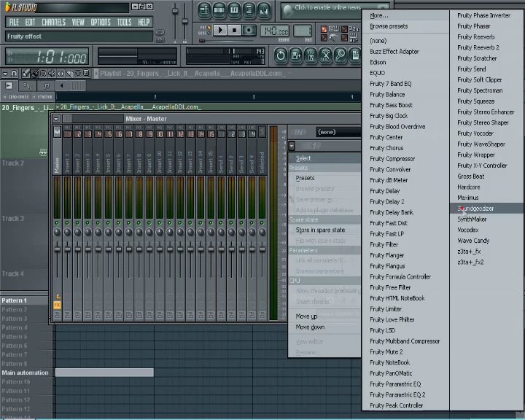Switch to PAT pattern mode
Image resolution: width=525 pixels, height=420 pixels.
click(206, 28)
